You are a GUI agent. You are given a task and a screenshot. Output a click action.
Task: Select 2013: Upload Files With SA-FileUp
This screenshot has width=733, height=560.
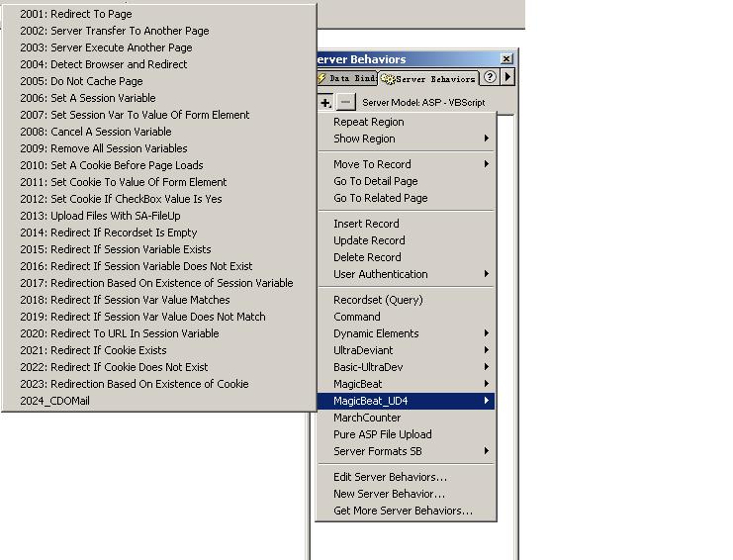100,216
